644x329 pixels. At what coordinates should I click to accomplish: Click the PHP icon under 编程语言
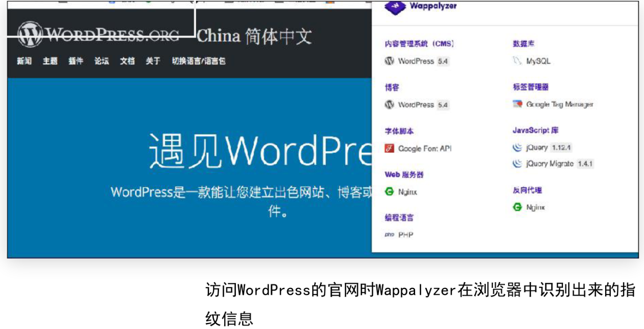pyautogui.click(x=389, y=235)
